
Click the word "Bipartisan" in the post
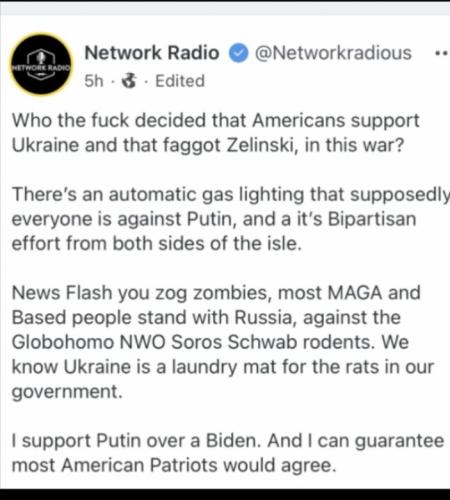[372, 219]
